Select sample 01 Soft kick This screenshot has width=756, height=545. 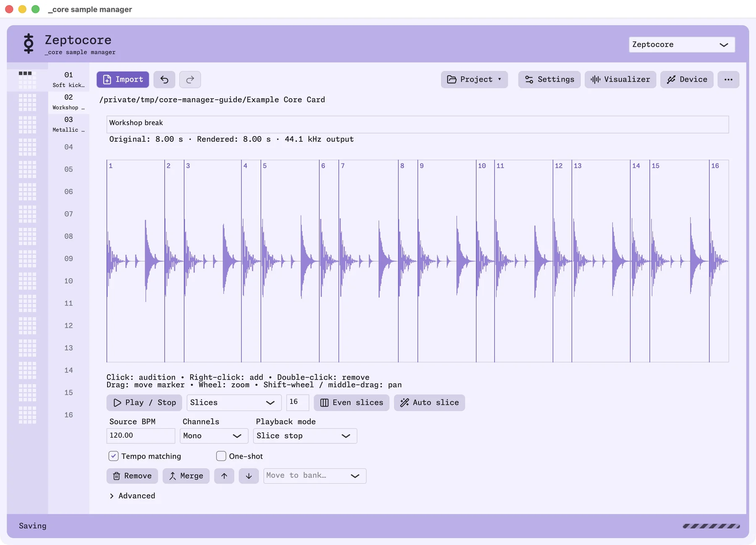pos(68,80)
